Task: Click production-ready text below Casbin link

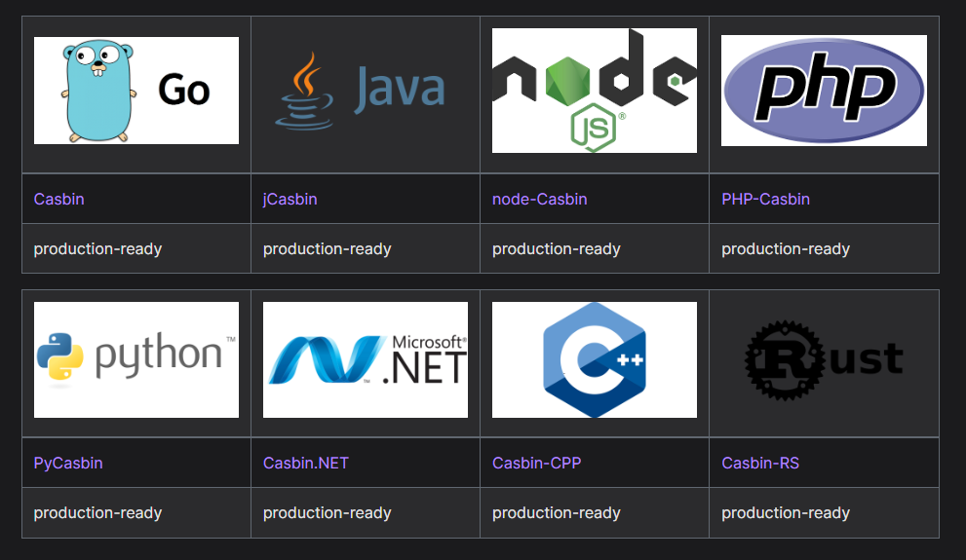Action: [97, 248]
